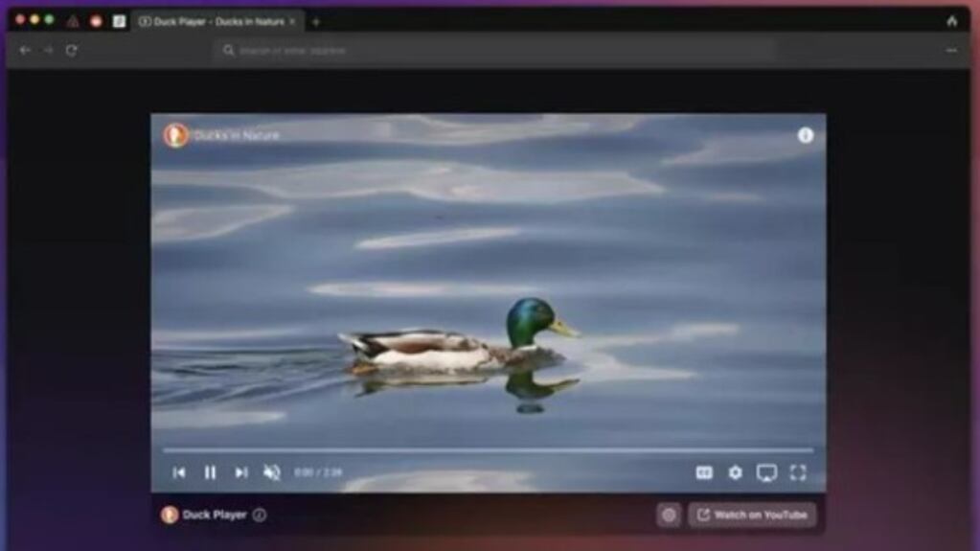Pause the video playback
The height and width of the screenshot is (551, 980).
tap(210, 472)
